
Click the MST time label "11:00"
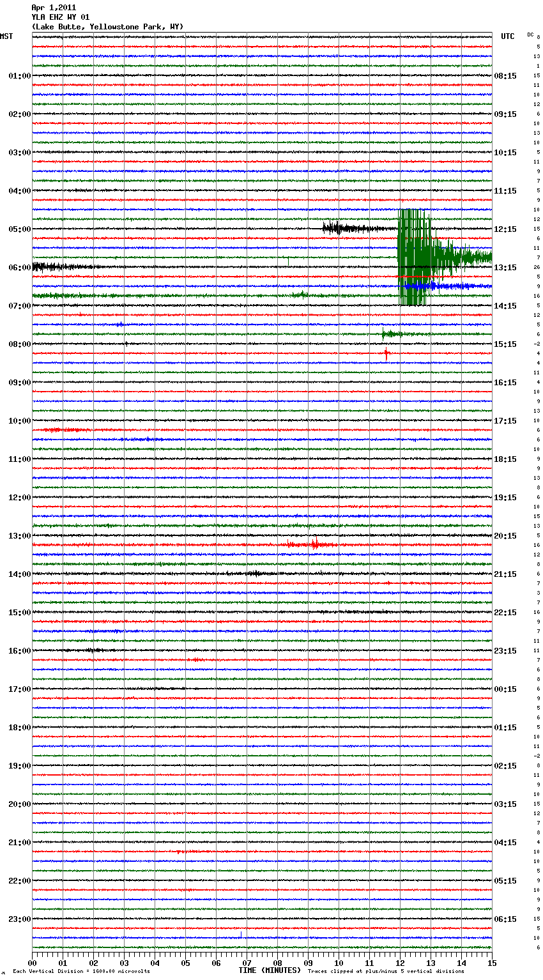[x=20, y=459]
